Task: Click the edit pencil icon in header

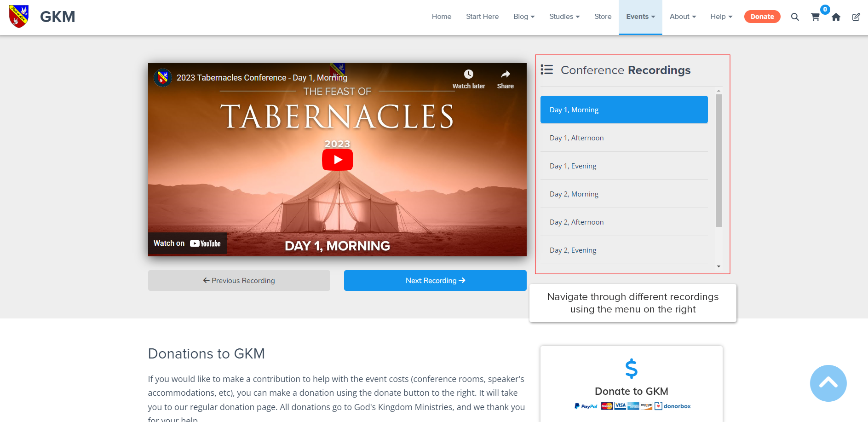Action: [x=856, y=17]
